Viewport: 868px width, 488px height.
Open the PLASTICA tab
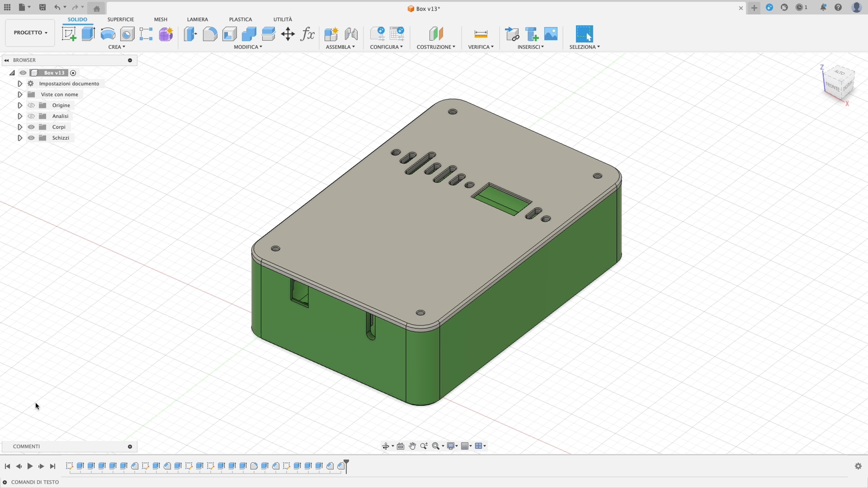click(240, 19)
